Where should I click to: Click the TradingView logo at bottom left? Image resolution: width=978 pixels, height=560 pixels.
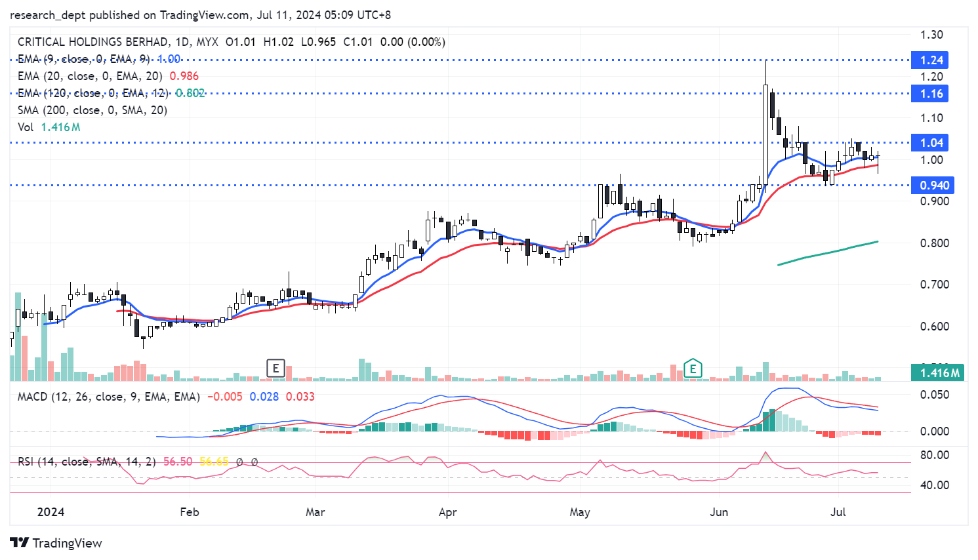point(56,543)
